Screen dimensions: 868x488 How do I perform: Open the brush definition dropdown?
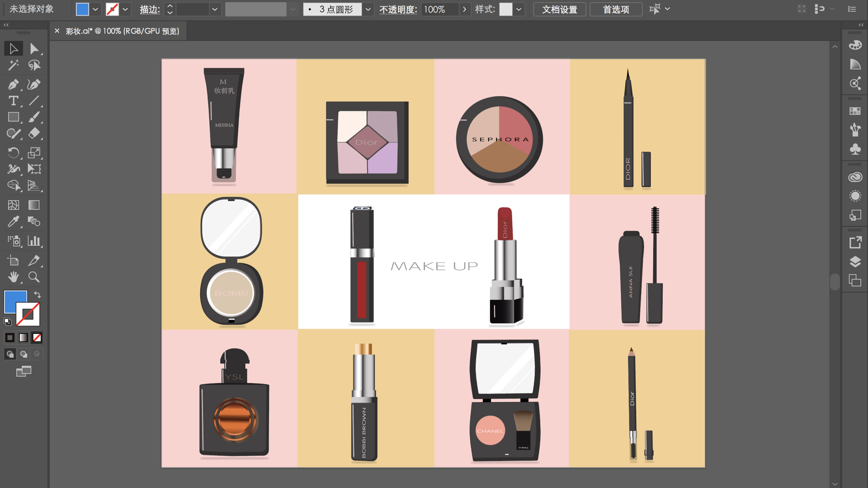point(368,9)
